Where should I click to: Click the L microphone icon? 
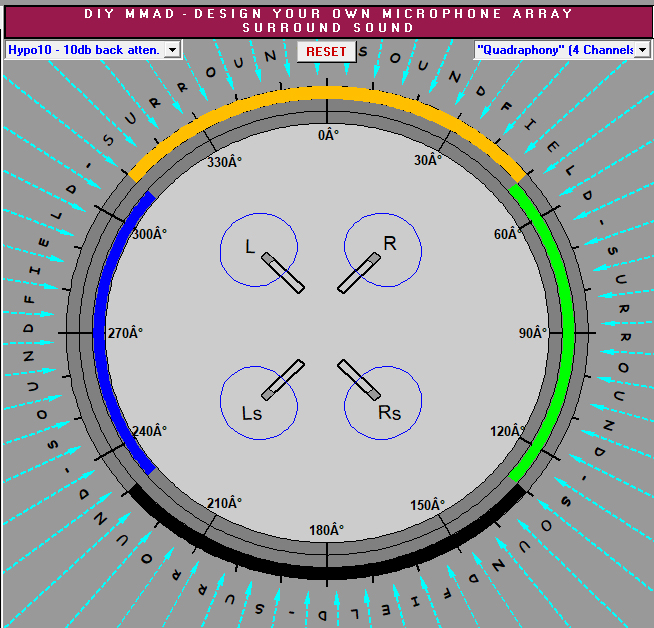point(283,272)
